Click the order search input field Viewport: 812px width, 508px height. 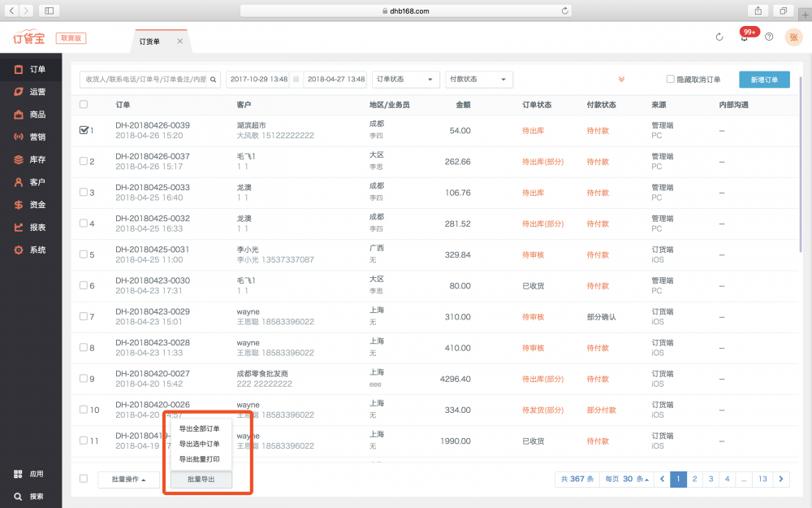click(144, 80)
